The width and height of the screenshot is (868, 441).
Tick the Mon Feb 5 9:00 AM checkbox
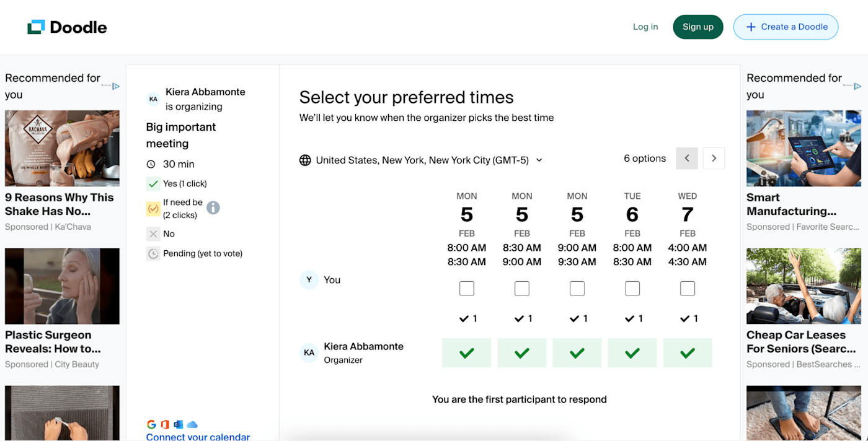click(577, 289)
